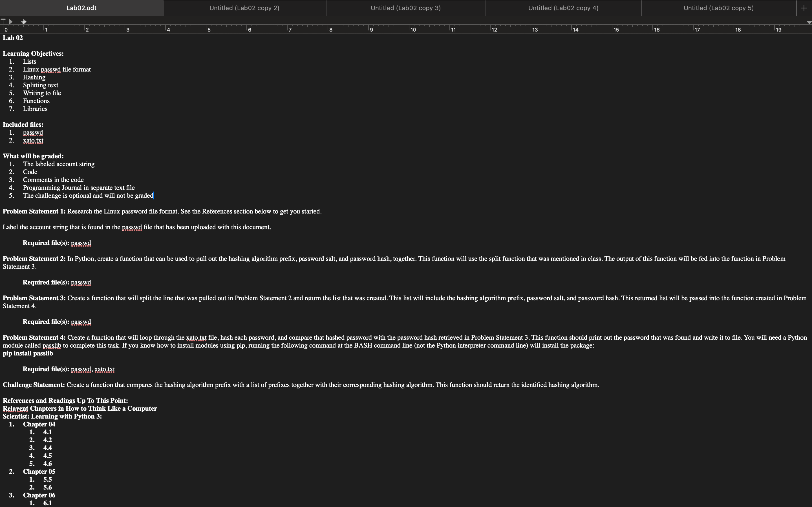Image resolution: width=812 pixels, height=507 pixels.
Task: Select the right indent triangle marker on ruler
Action: coord(809,23)
